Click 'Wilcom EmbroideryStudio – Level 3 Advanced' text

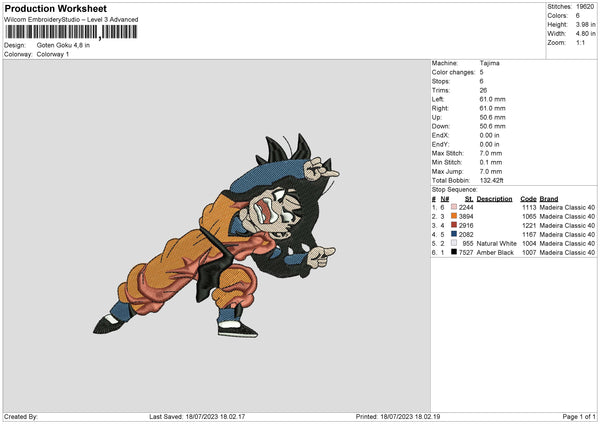tap(71, 20)
